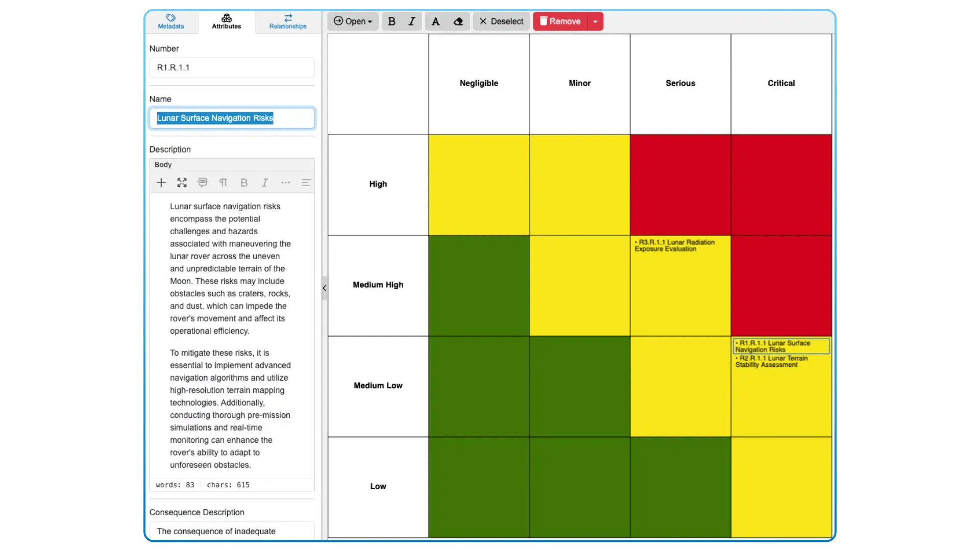Viewport: 980px width, 551px height.
Task: Click inside the Description body text
Action: 232,335
